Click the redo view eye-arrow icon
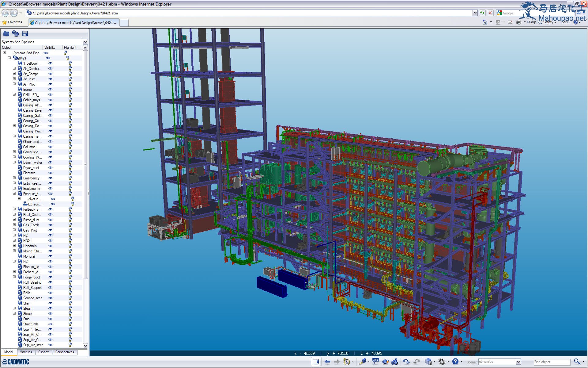Image resolution: width=588 pixels, height=368 pixels. click(x=417, y=362)
